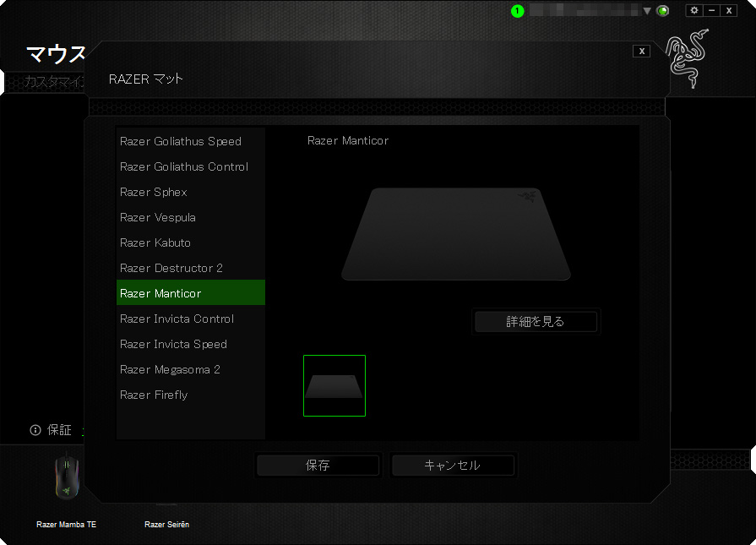The height and width of the screenshot is (545, 756).
Task: Click the green online status icon
Action: pyautogui.click(x=663, y=11)
